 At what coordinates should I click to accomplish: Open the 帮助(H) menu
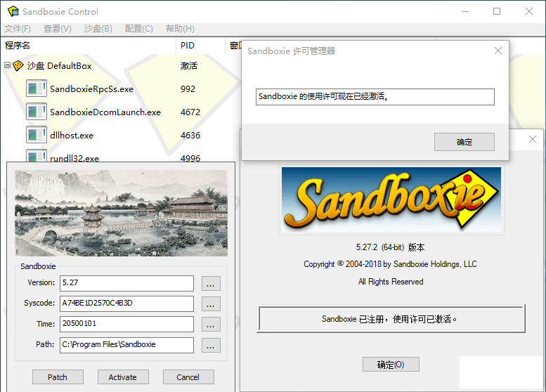180,29
